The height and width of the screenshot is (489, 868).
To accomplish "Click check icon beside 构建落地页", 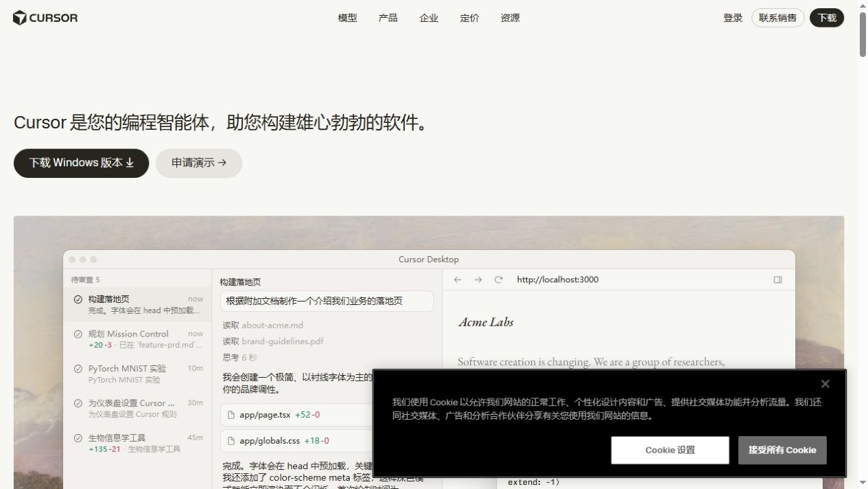I will [x=78, y=299].
